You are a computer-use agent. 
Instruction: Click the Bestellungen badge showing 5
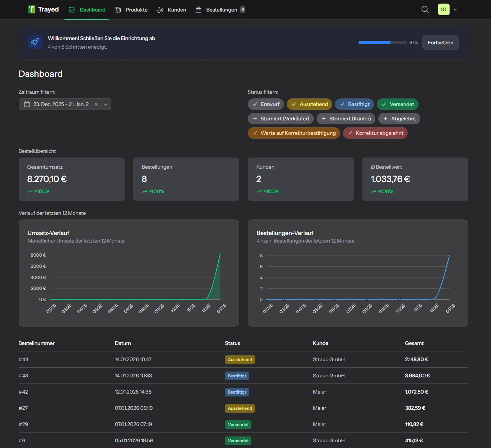coord(243,10)
